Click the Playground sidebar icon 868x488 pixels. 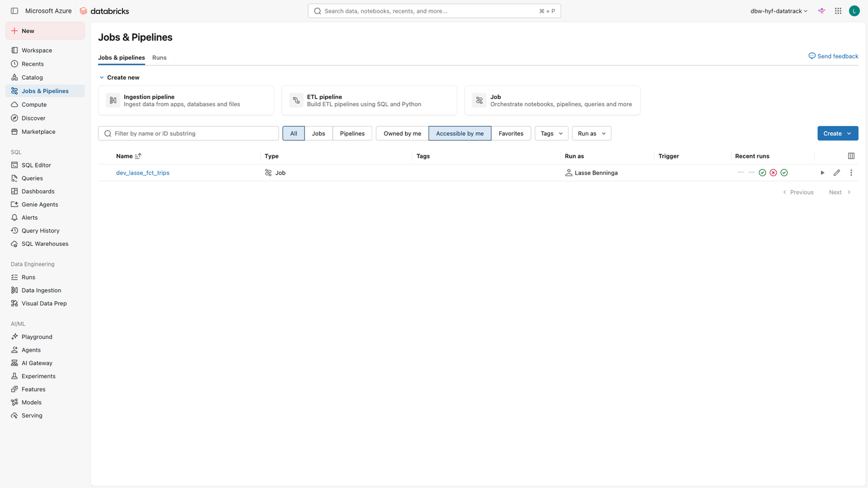[x=14, y=337]
